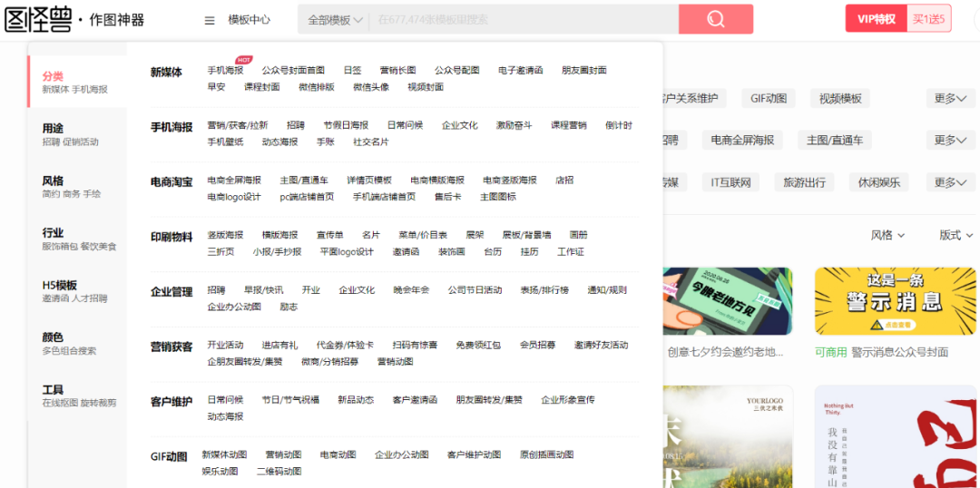Click the GIF动图 filter tag
The height and width of the screenshot is (488, 980).
pos(769,99)
